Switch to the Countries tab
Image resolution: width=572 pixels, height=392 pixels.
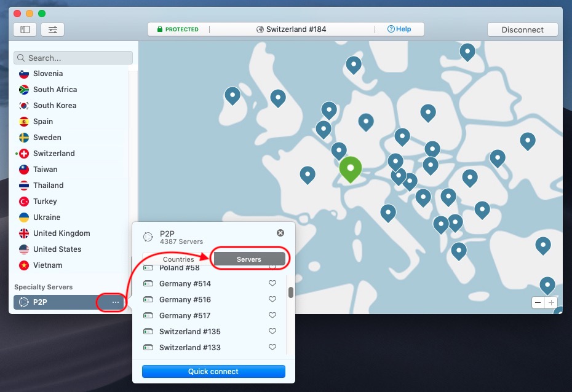(x=178, y=259)
